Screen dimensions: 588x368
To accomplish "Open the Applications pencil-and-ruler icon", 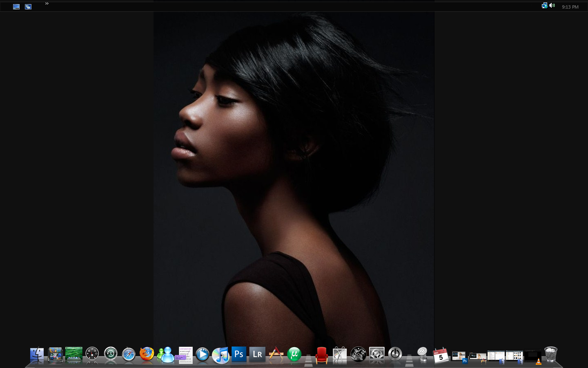I will pos(276,355).
